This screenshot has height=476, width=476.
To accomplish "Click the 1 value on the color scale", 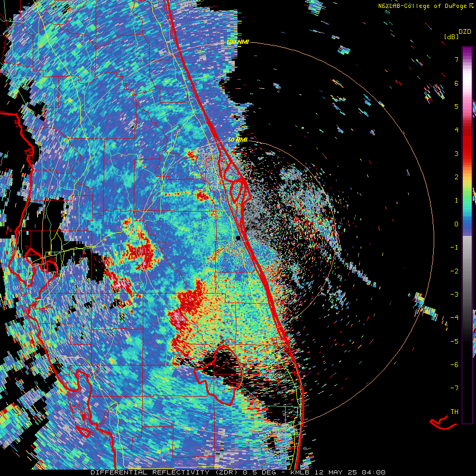I will (456, 200).
